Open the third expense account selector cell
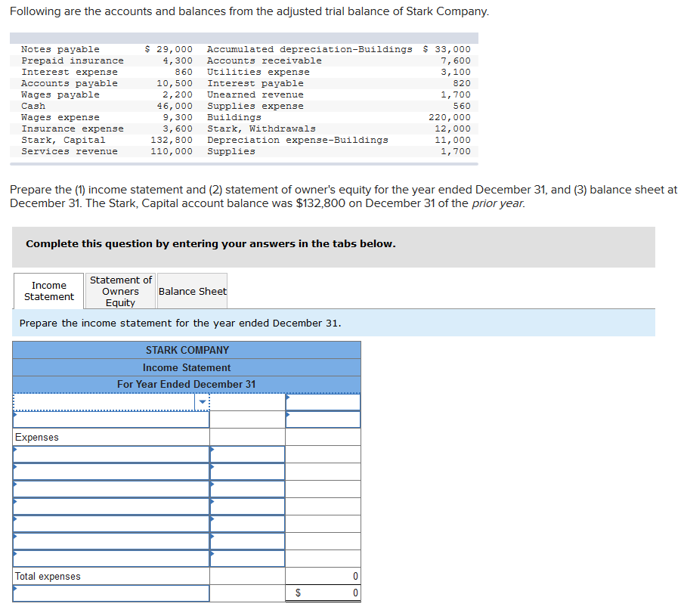Image resolution: width=684 pixels, height=616 pixels. pos(110,489)
